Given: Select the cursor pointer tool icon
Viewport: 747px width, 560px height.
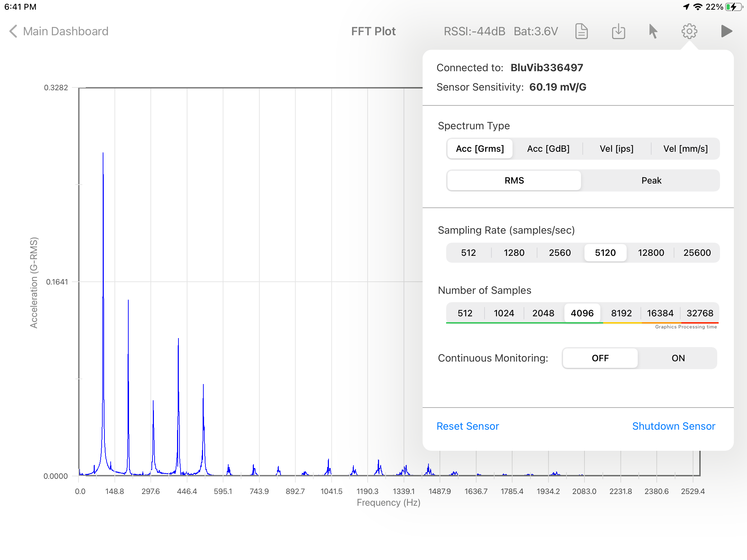Looking at the screenshot, I should click(653, 31).
